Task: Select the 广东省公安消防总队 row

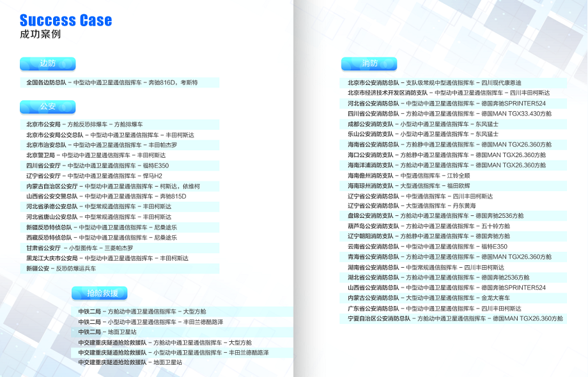Action: point(453,309)
